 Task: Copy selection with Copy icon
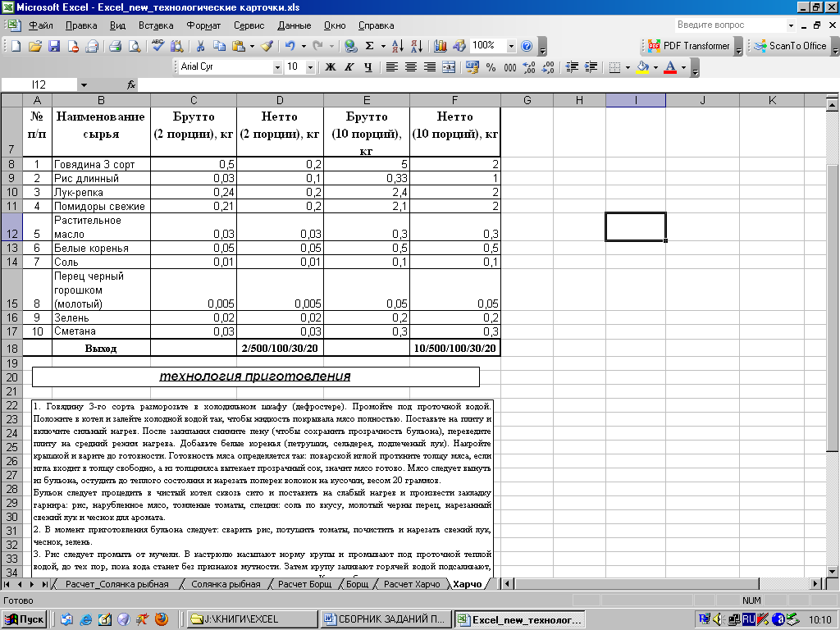tap(219, 46)
